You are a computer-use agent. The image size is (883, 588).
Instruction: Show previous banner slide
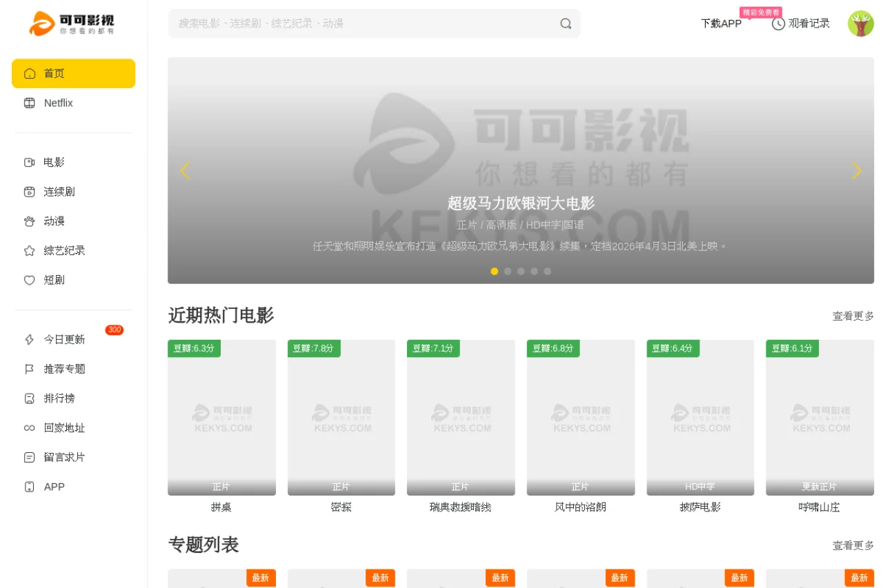[x=185, y=170]
